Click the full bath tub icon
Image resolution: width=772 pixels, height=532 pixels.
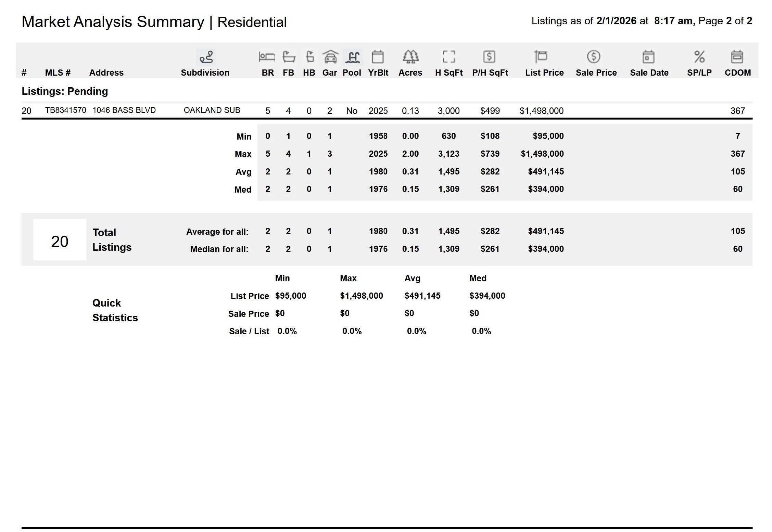pyautogui.click(x=289, y=57)
